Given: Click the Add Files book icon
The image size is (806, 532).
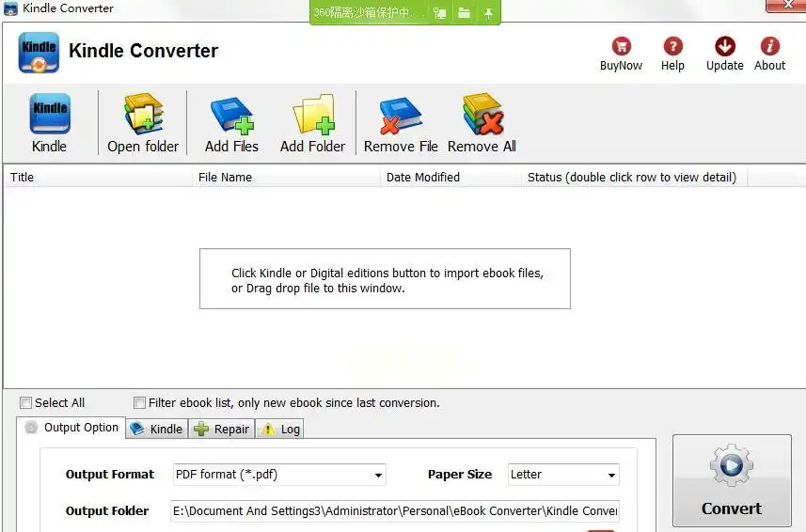Looking at the screenshot, I should coord(231,116).
